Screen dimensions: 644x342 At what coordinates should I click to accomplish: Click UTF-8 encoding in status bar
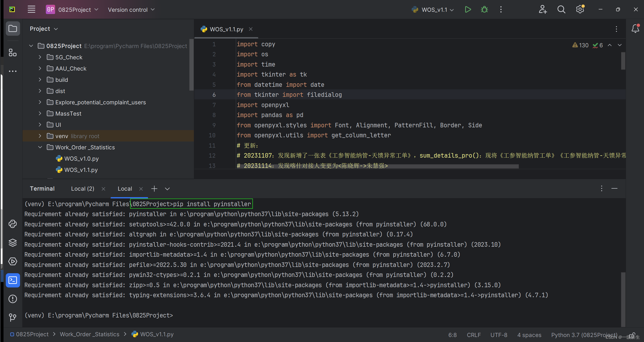(498, 335)
